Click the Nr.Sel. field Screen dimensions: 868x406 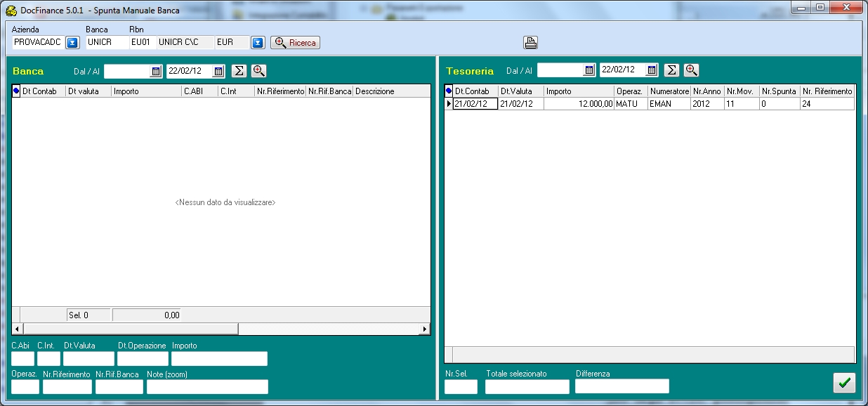click(461, 386)
